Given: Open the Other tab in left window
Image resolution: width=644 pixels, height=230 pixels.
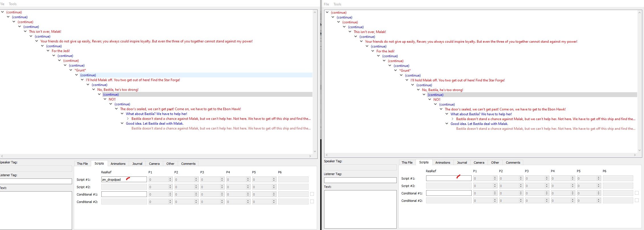Looking at the screenshot, I should (170, 164).
